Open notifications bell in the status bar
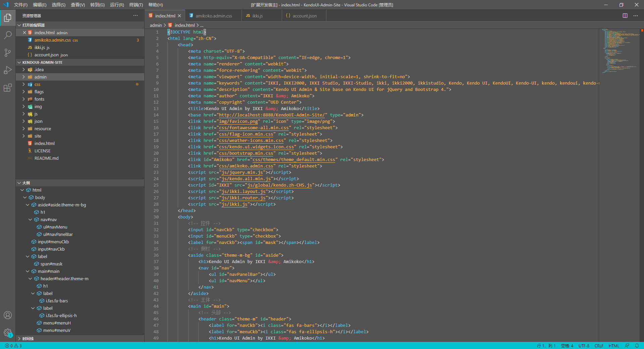This screenshot has width=644, height=349. [637, 346]
